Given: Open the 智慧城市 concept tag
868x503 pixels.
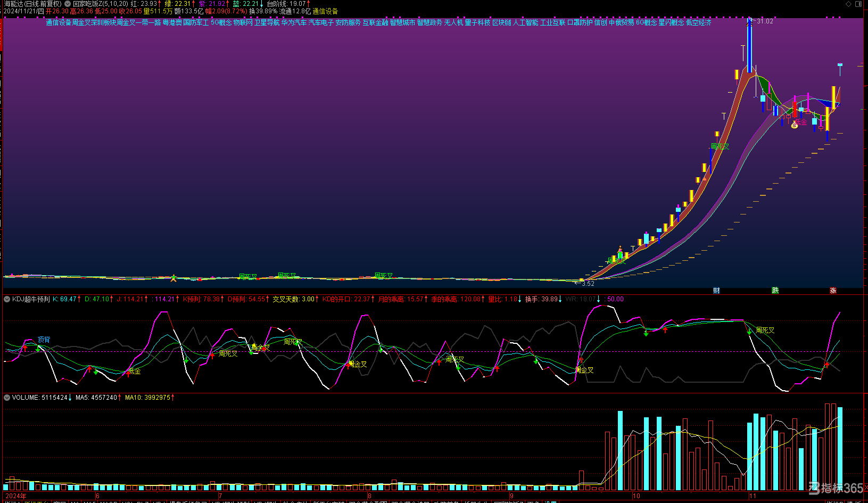Looking at the screenshot, I should 402,22.
